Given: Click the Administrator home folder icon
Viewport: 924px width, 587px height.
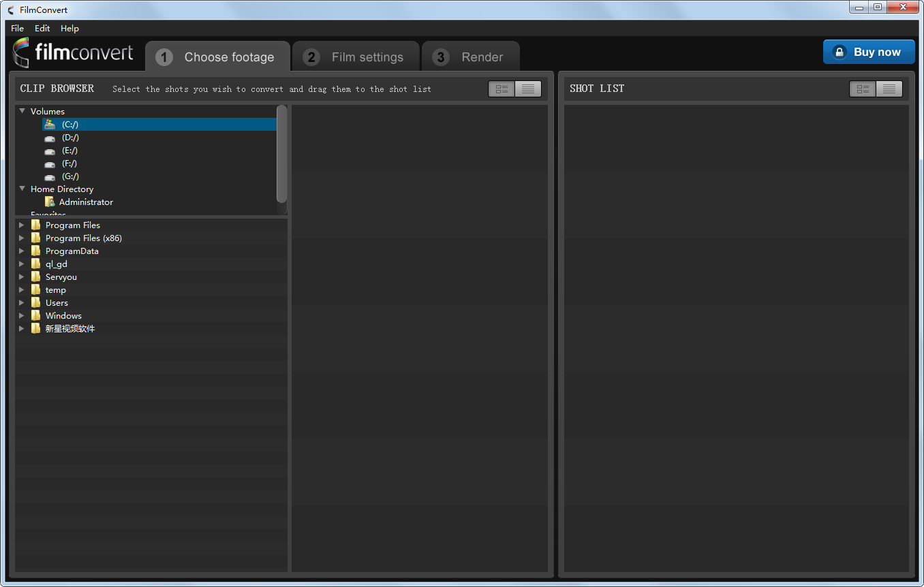Looking at the screenshot, I should (x=50, y=202).
